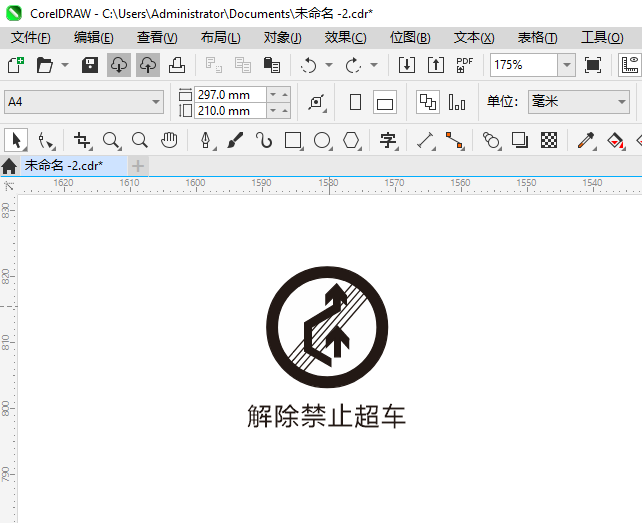The width and height of the screenshot is (642, 523).
Task: Select landscape page orientation
Action: (385, 102)
